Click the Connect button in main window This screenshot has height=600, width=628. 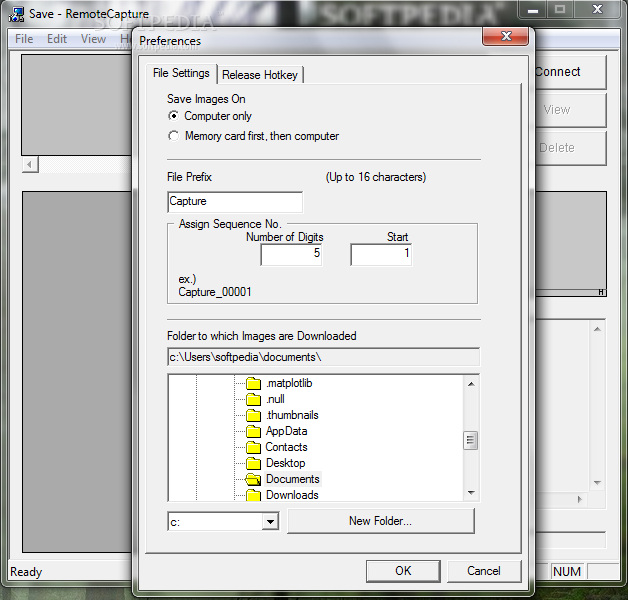[570, 72]
